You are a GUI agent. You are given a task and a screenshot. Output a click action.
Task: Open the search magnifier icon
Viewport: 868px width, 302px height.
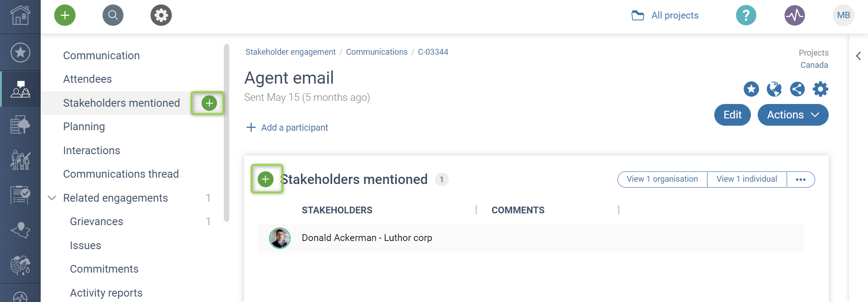(113, 15)
